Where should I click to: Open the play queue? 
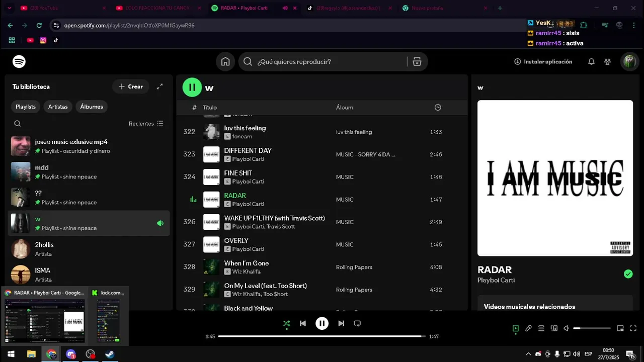click(x=541, y=328)
